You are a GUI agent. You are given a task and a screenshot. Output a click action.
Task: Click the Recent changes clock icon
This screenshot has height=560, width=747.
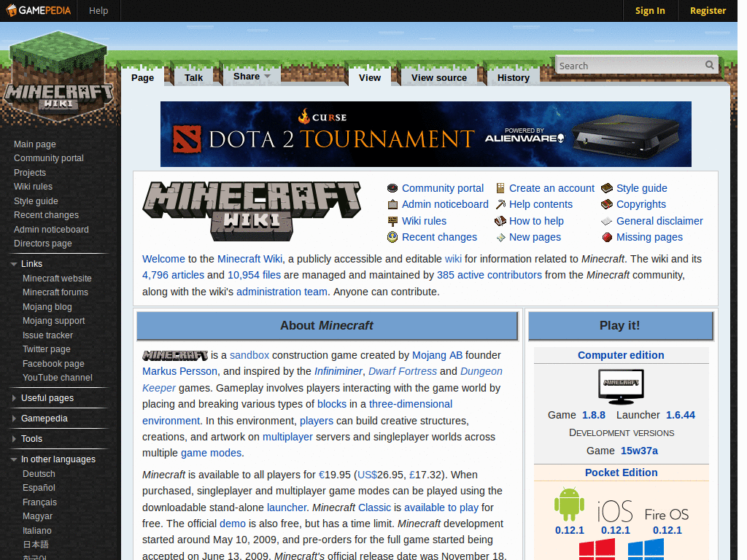click(392, 237)
